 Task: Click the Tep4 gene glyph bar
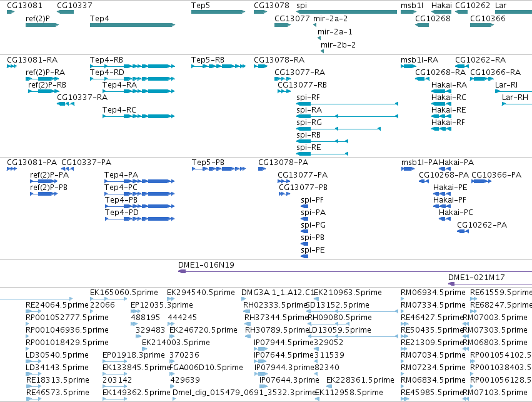click(x=133, y=25)
